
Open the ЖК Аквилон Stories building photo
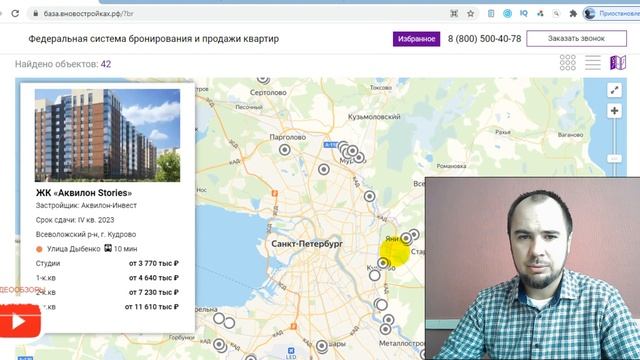tap(107, 135)
